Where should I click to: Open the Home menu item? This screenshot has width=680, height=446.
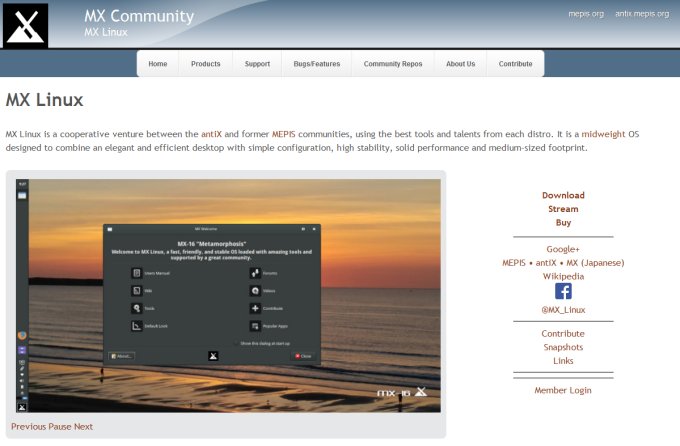[x=158, y=64]
